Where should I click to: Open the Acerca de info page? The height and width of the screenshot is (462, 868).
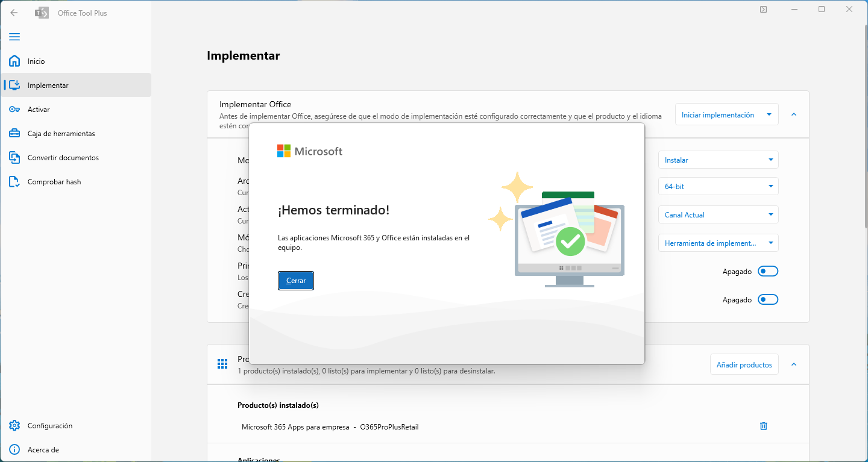click(x=76, y=449)
